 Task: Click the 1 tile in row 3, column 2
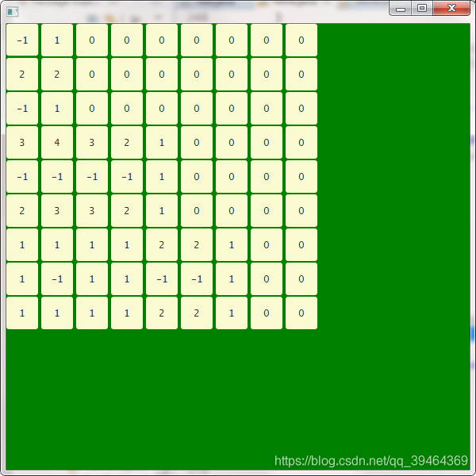[x=57, y=109]
